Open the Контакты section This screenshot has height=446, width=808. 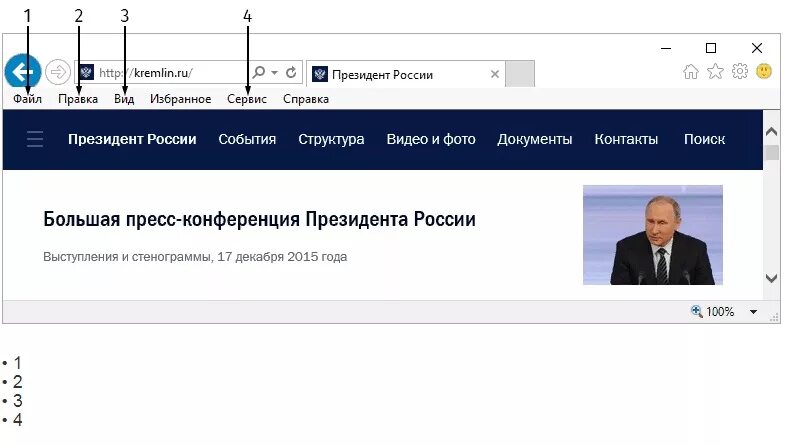626,139
